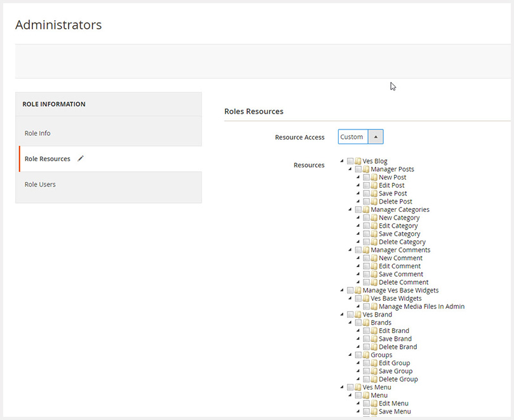The image size is (514, 420).
Task: Check the New Post checkbox
Action: pyautogui.click(x=367, y=177)
